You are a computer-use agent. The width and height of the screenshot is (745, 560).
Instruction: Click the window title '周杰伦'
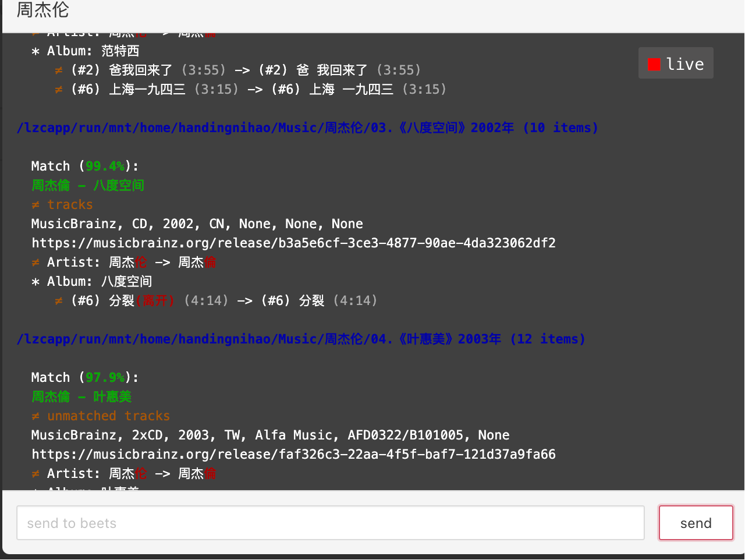click(43, 10)
